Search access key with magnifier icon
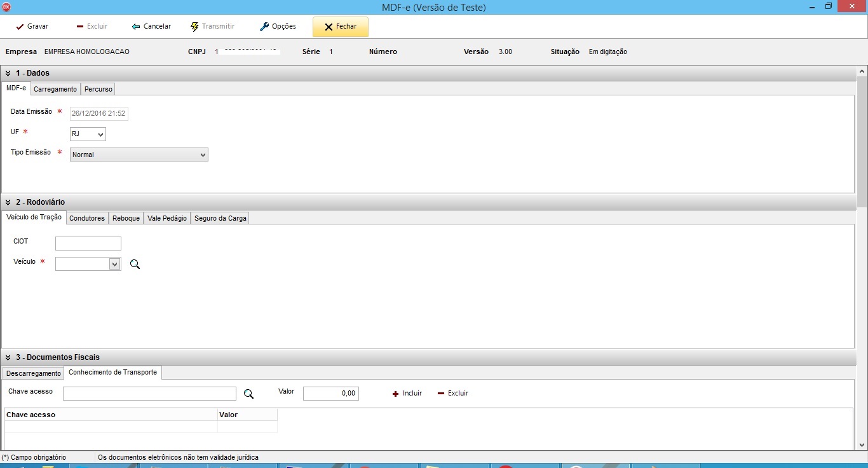This screenshot has height=468, width=868. pyautogui.click(x=248, y=394)
